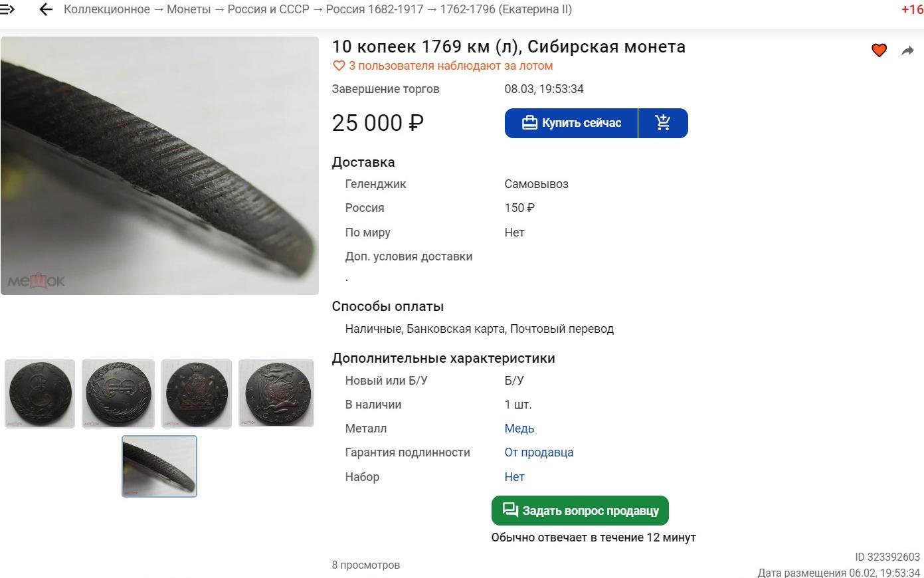Open 1762-1796 (Екатерина II) breadcrumb
The image size is (924, 578).
[x=506, y=9]
